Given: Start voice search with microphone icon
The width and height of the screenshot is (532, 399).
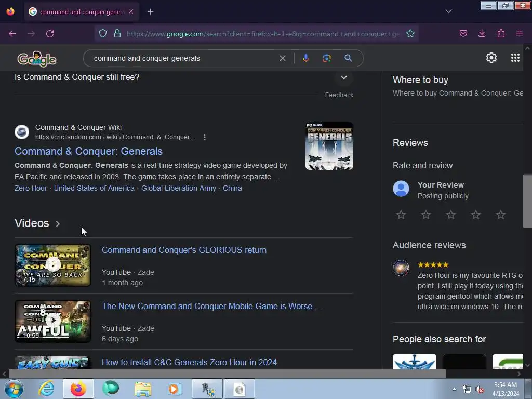Looking at the screenshot, I should [x=305, y=58].
